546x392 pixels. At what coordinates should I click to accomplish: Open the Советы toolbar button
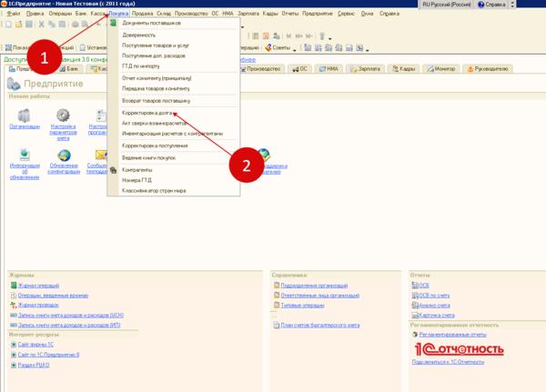278,47
